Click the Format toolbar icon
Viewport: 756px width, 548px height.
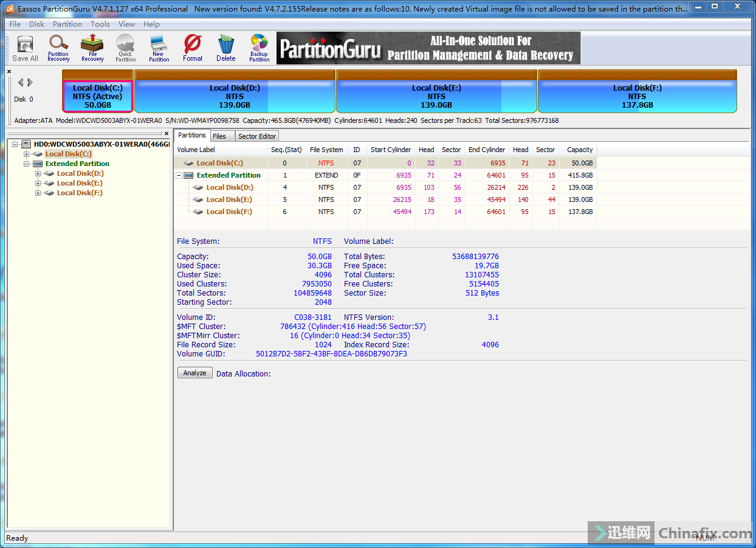(x=193, y=48)
